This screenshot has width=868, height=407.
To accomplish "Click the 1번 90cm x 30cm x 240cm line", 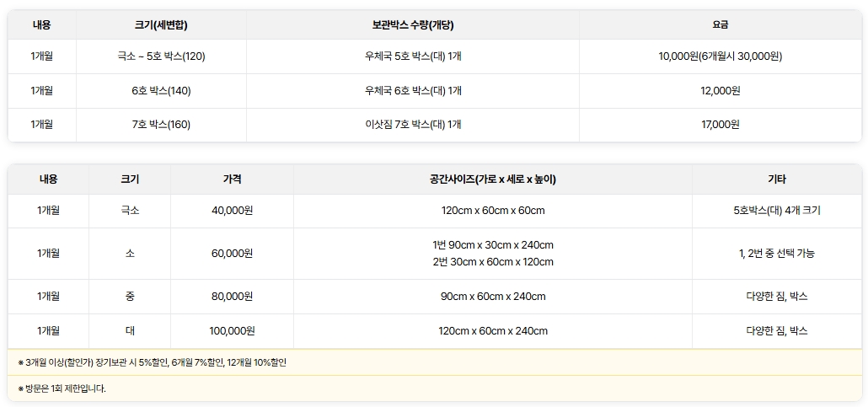I will click(493, 244).
